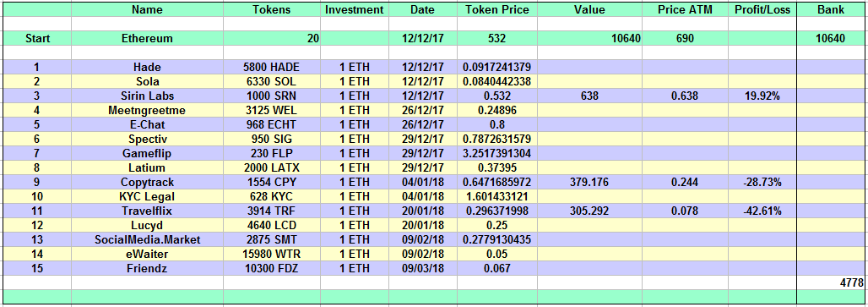Screen dimensions: 868x307
Task: Select the 230 FLP tokens cell
Action: (272, 153)
